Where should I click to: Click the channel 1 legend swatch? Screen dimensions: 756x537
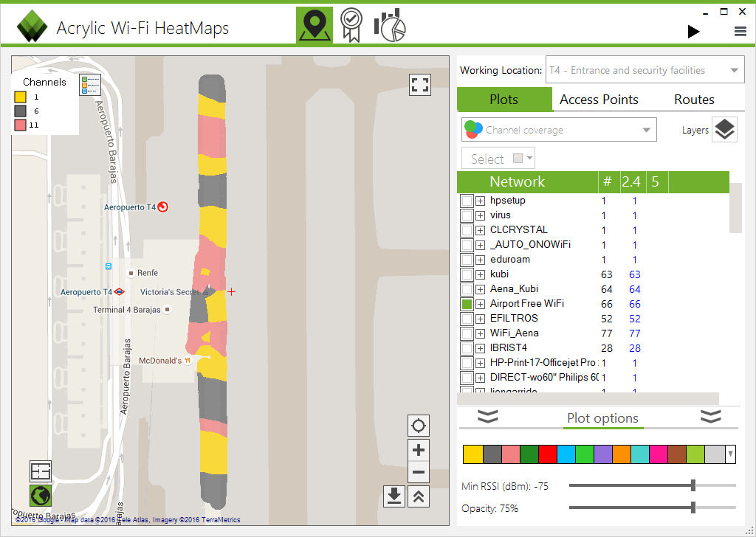click(x=20, y=97)
